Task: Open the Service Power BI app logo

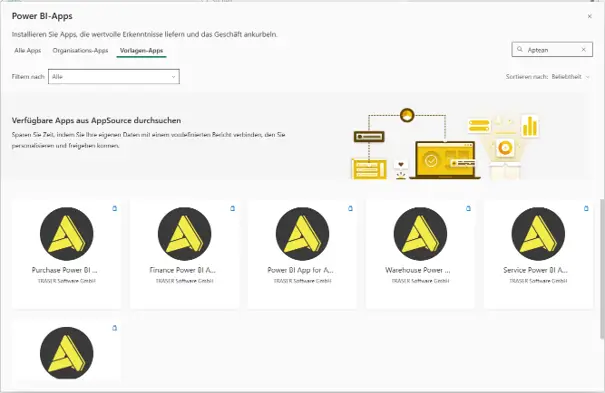Action: tap(538, 234)
